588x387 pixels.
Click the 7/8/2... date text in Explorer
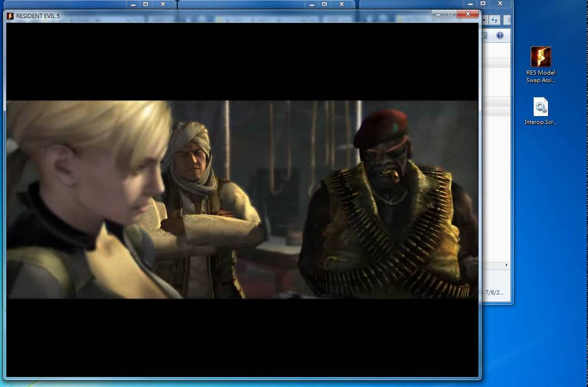[x=494, y=292]
